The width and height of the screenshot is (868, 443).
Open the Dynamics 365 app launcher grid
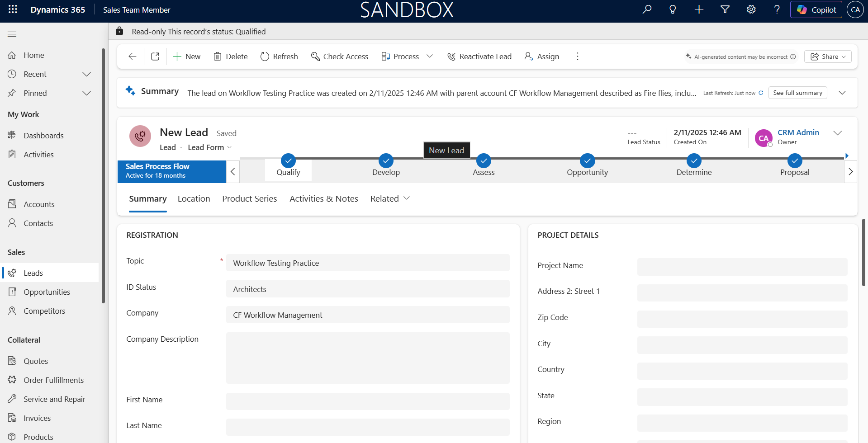[13, 9]
